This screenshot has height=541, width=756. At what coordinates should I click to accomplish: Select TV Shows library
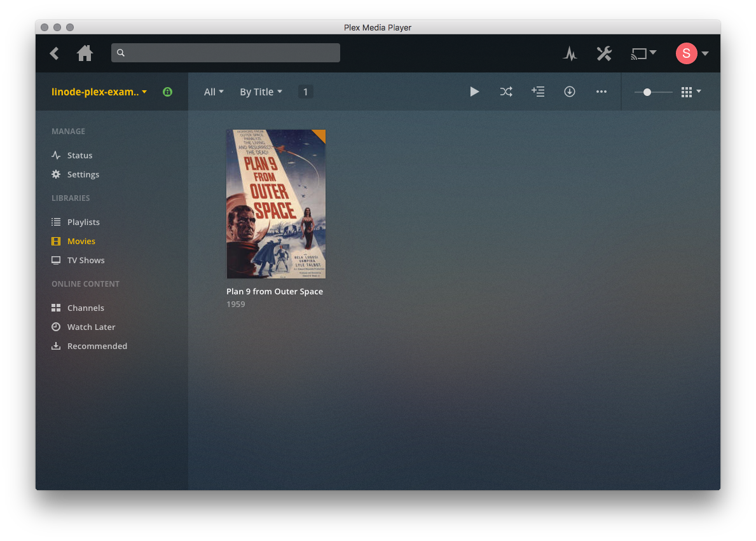coord(85,260)
